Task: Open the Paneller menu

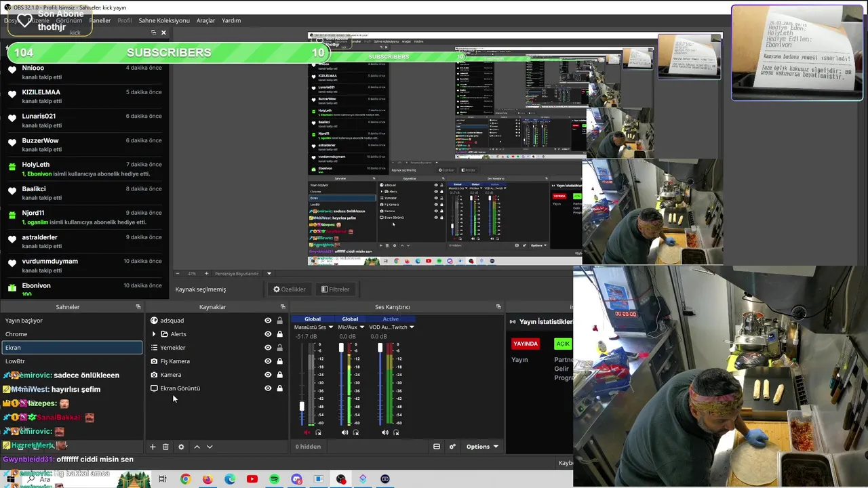Action: tap(100, 20)
